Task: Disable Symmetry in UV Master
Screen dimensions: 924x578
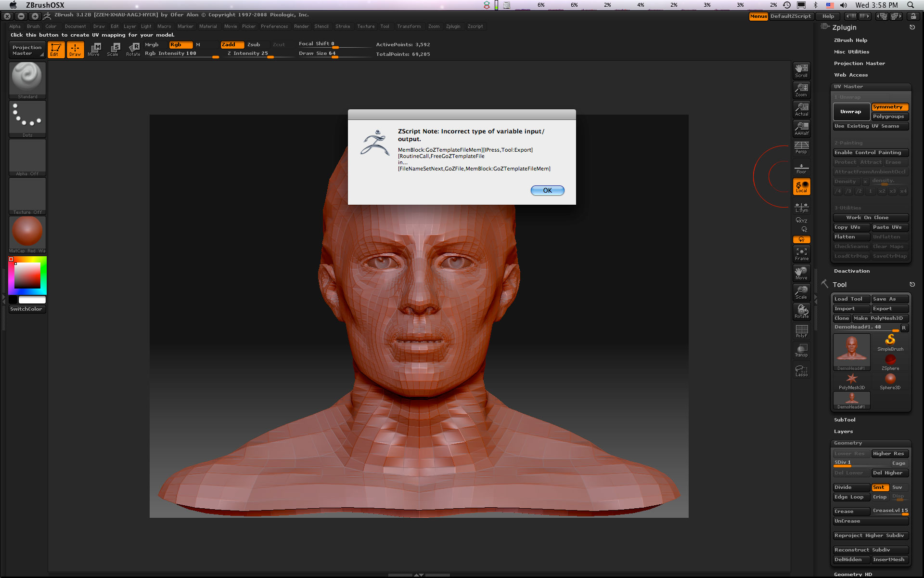Action: click(889, 107)
